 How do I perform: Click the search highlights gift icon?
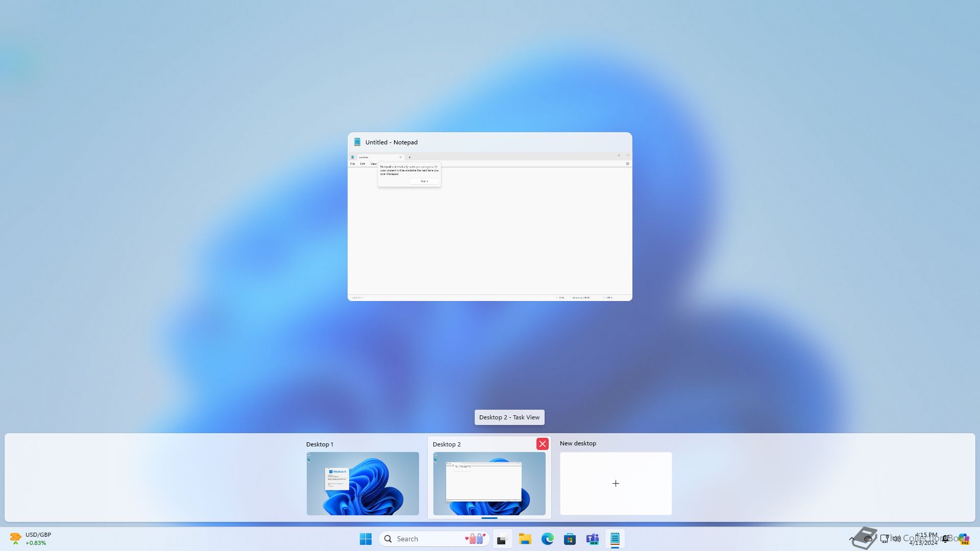(x=475, y=539)
